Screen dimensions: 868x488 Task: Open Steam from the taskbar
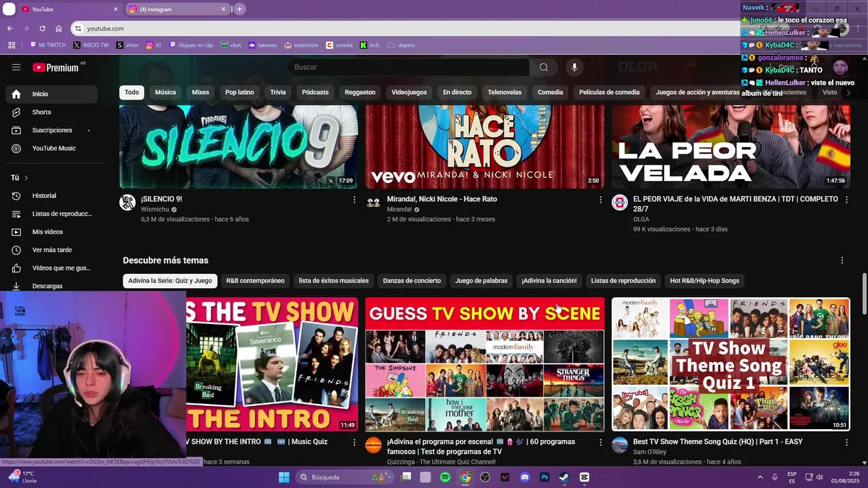[x=564, y=477]
